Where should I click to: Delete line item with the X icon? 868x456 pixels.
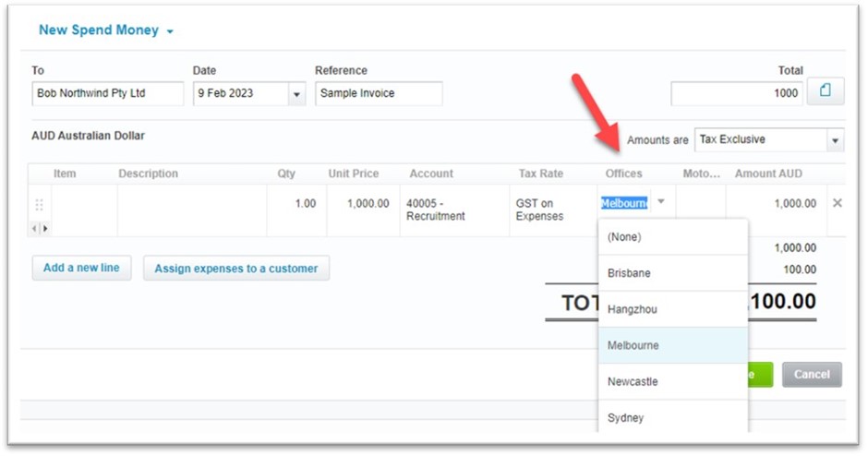tap(837, 203)
